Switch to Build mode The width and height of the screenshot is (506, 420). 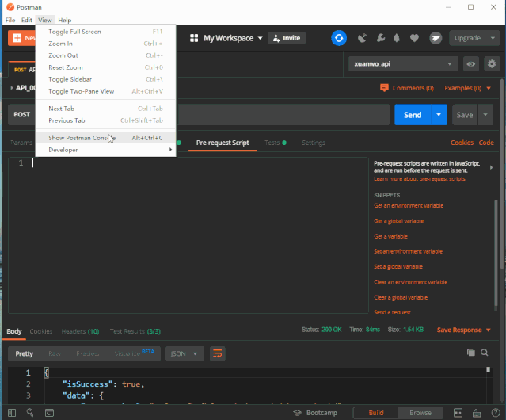[376, 413]
